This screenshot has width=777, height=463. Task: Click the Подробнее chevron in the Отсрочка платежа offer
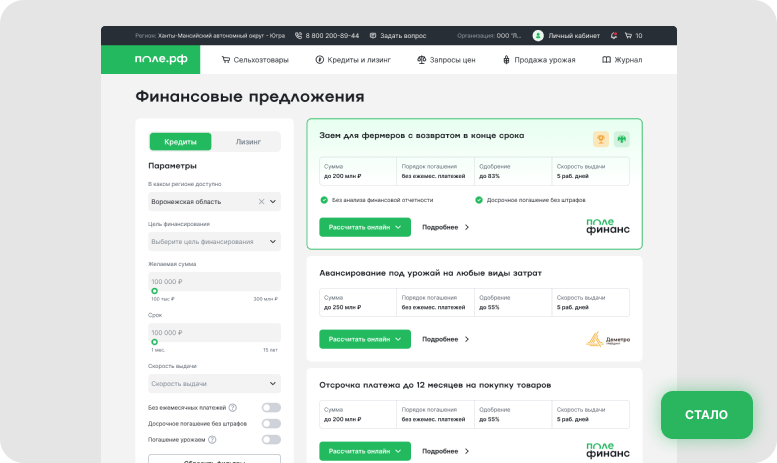coord(467,451)
